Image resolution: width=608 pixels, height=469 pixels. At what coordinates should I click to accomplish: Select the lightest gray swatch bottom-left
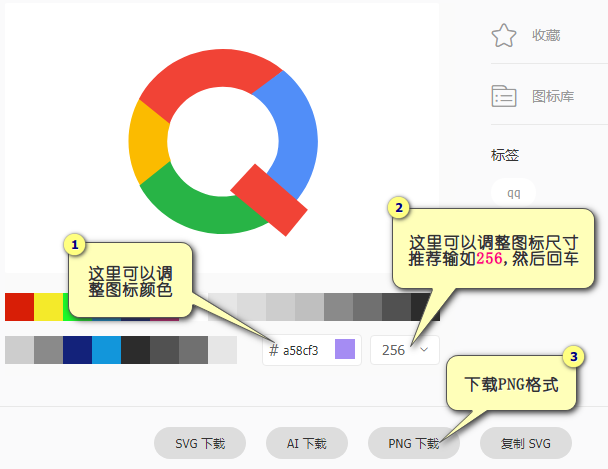19,350
